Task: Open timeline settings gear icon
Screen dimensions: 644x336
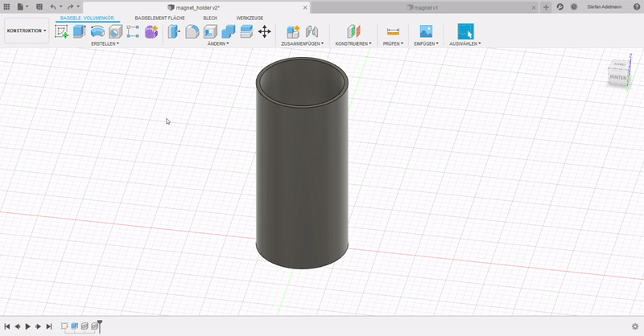Action: pyautogui.click(x=634, y=326)
